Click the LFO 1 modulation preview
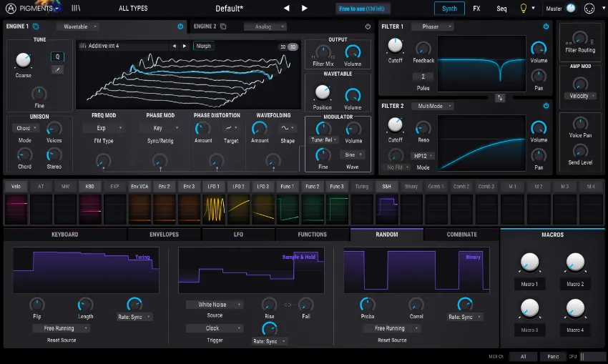 [214, 210]
